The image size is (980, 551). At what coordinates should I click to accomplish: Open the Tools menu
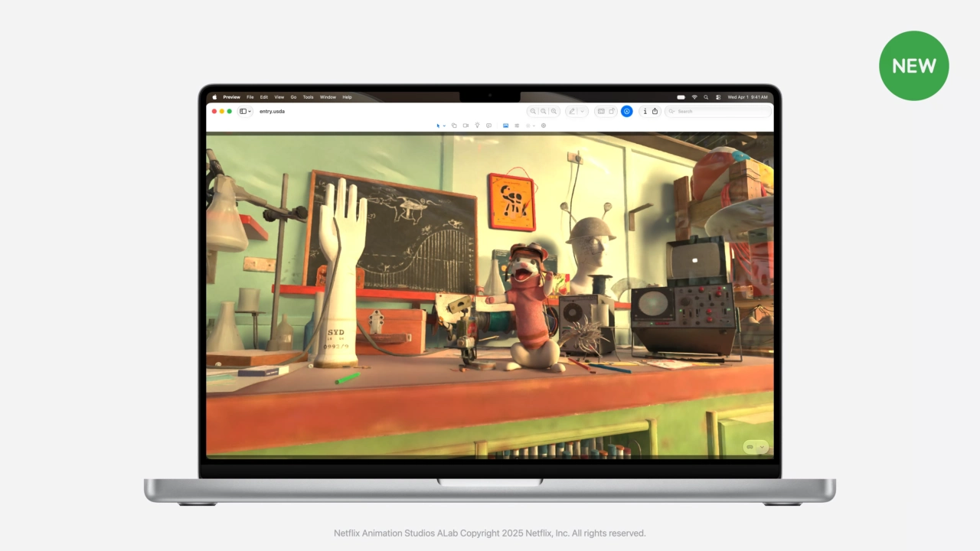tap(308, 97)
